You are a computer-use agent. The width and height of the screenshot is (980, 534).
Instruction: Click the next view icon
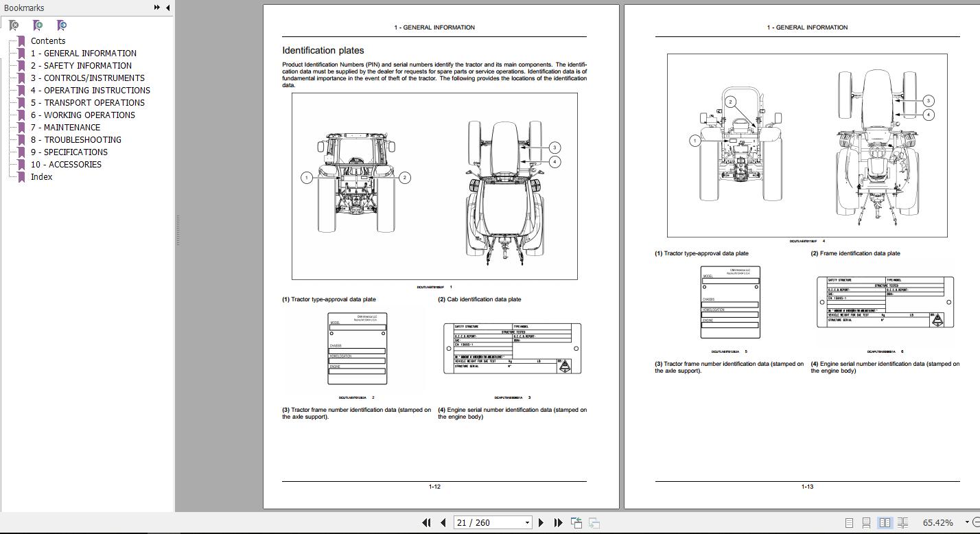[x=594, y=522]
